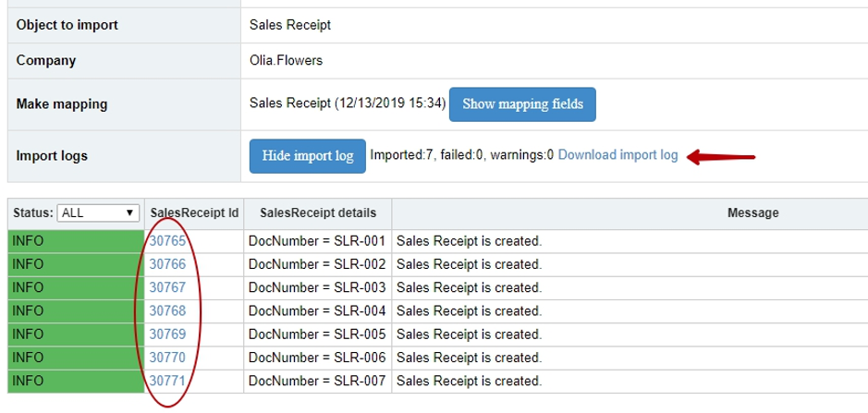Click the SalesReceipt details column header
Screen dimensions: 868x413
pyautogui.click(x=318, y=213)
